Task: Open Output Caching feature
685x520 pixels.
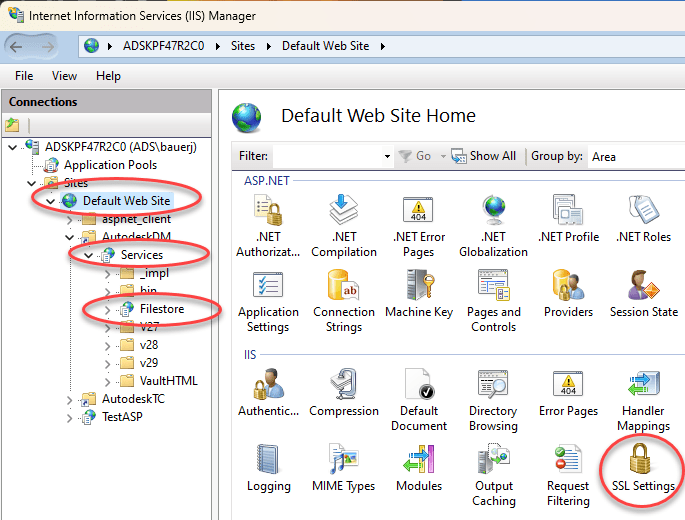Action: [x=493, y=475]
